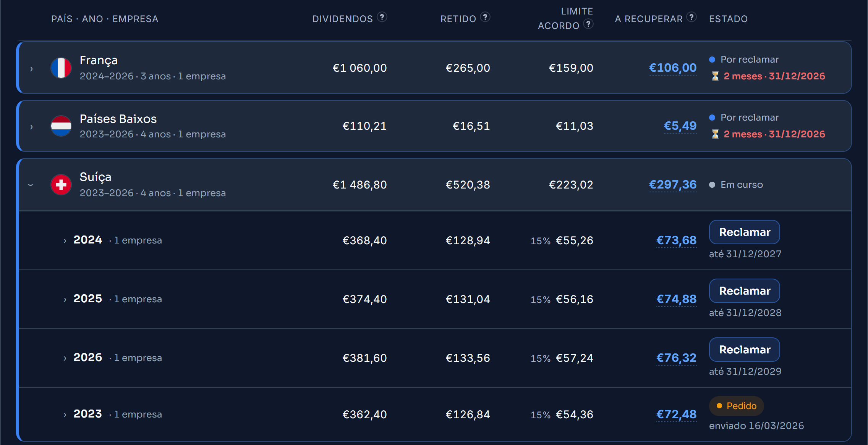
Task: Select the Países Baixos flag icon
Action: coord(61,126)
